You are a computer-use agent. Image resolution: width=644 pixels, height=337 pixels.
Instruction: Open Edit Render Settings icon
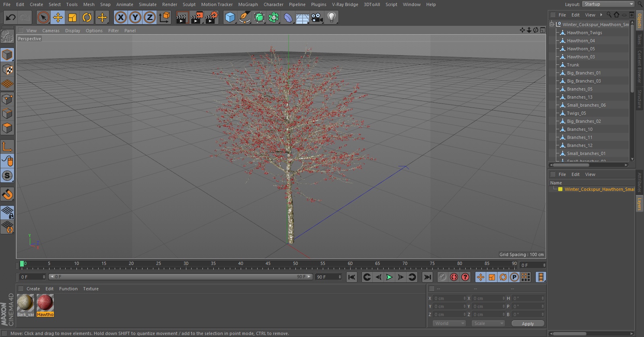[212, 17]
